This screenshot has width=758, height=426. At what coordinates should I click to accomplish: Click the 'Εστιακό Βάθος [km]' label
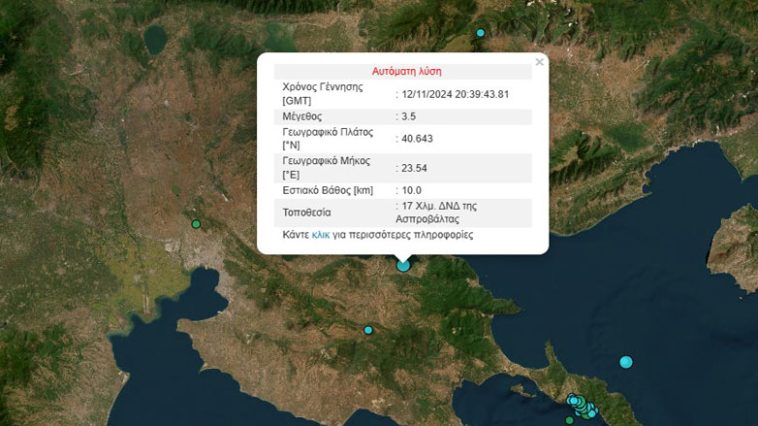click(x=329, y=190)
